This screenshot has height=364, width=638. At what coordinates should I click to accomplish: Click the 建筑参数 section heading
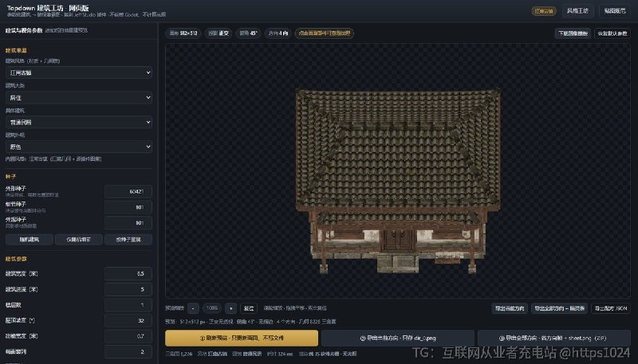[16, 259]
